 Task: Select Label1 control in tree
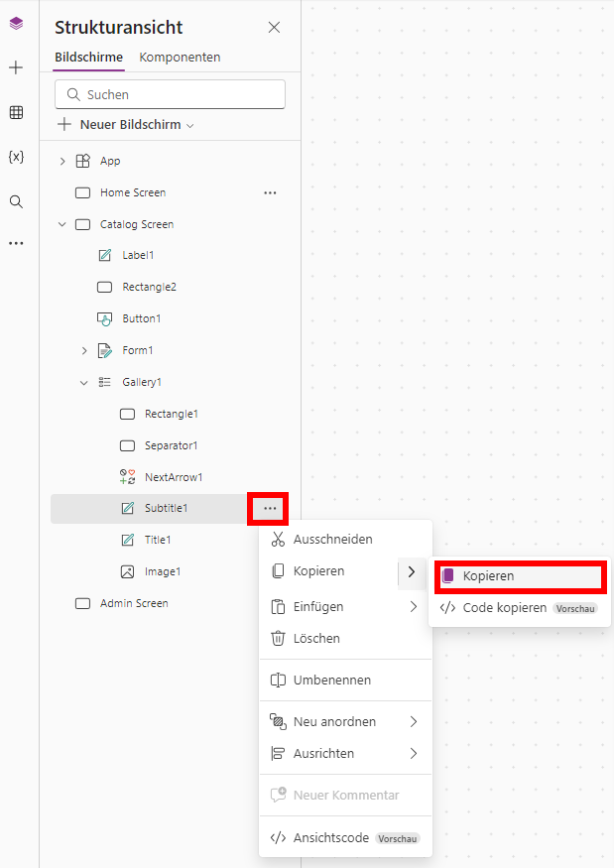pyautogui.click(x=138, y=255)
